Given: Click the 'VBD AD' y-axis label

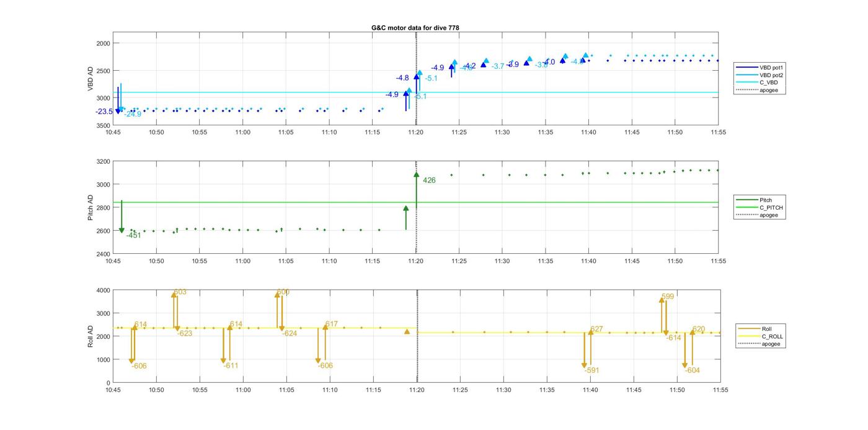Looking at the screenshot, I should point(91,79).
